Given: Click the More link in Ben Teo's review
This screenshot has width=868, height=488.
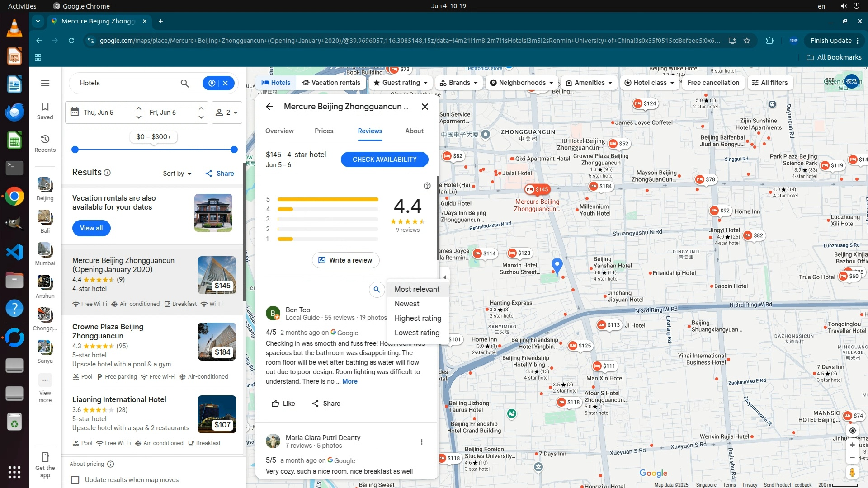Looking at the screenshot, I should (350, 381).
